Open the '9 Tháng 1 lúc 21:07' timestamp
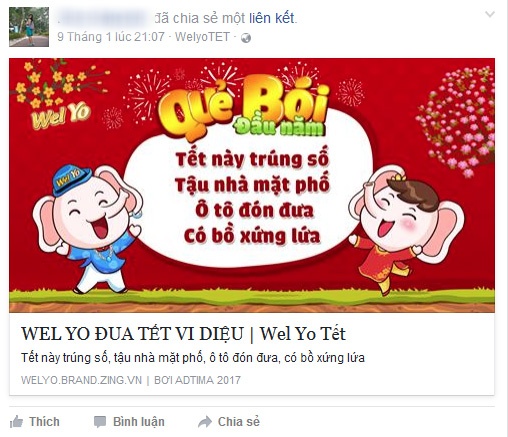This screenshot has width=508, height=437. point(111,37)
